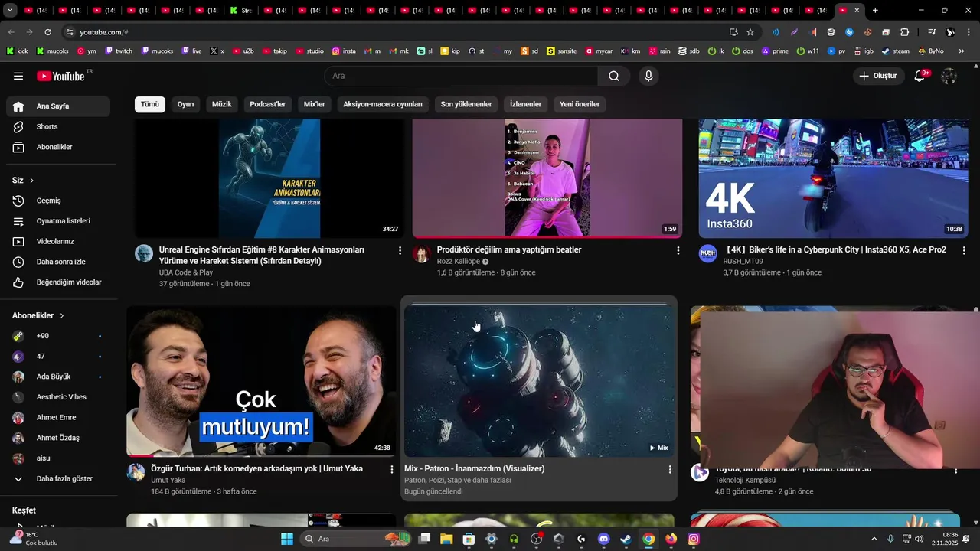Expand Daha fazla göster subscriptions
Image resolution: width=980 pixels, height=551 pixels.
[58, 478]
